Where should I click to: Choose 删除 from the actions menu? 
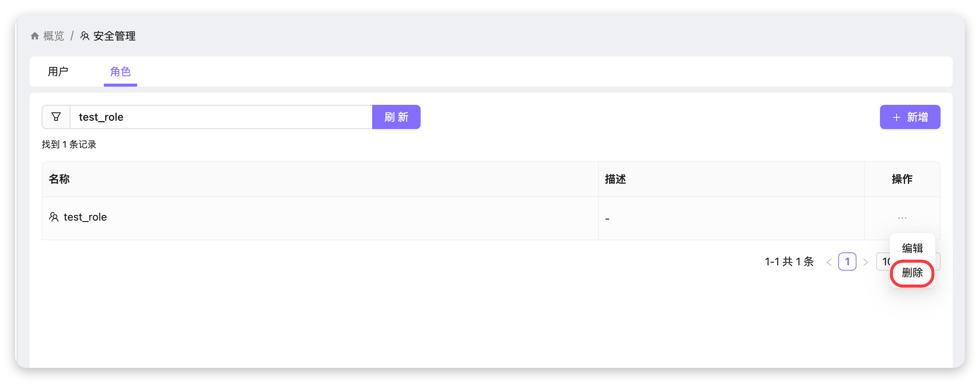[x=912, y=273]
